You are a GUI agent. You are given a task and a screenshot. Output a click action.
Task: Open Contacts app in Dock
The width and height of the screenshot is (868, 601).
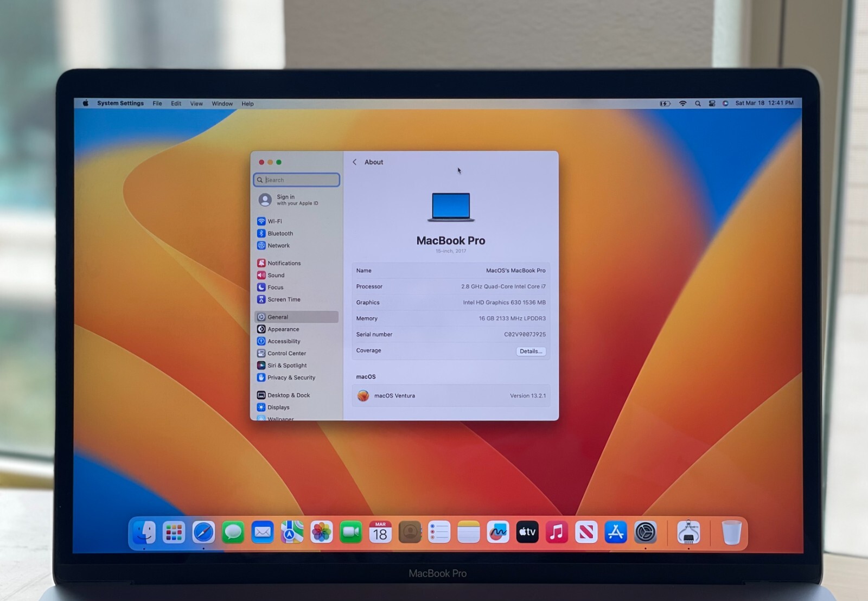(410, 532)
